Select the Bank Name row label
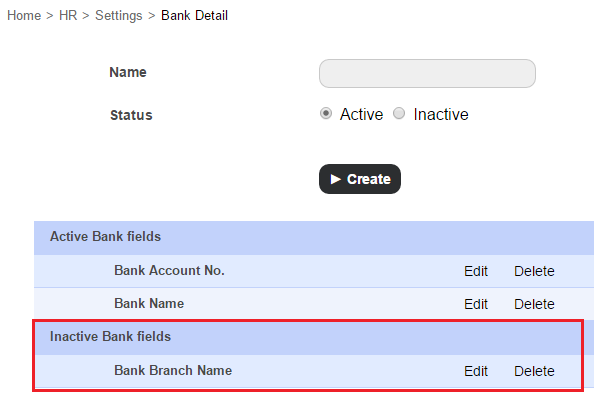The image size is (602, 397). coord(149,304)
